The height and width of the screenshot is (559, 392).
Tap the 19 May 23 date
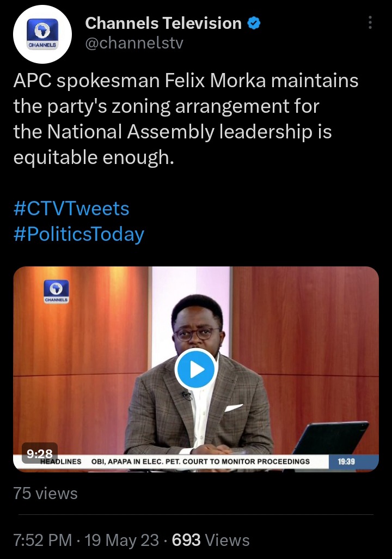(121, 540)
